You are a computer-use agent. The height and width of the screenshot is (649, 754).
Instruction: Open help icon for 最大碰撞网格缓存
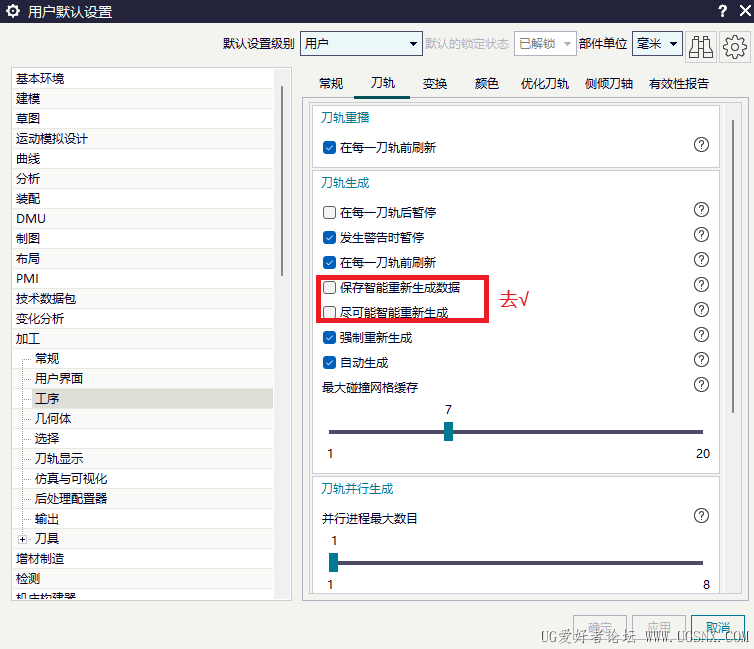pos(701,385)
